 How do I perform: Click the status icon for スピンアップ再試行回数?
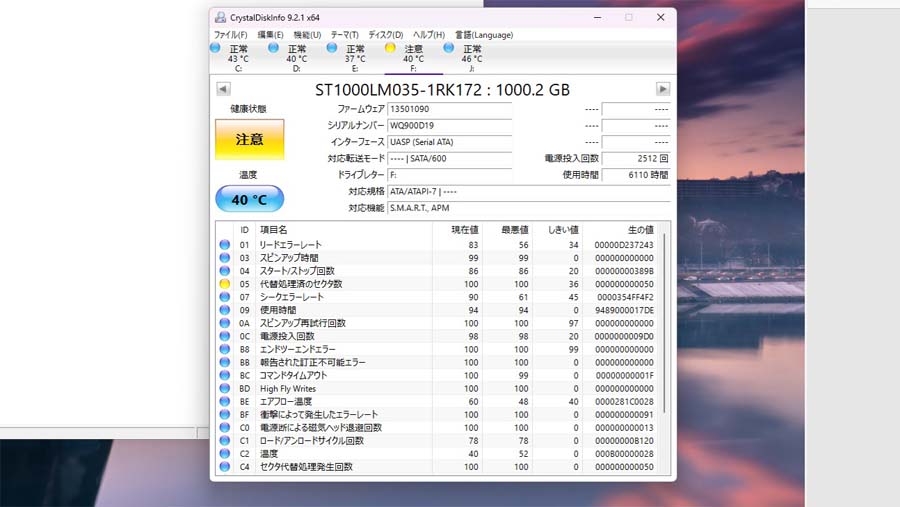pyautogui.click(x=224, y=323)
